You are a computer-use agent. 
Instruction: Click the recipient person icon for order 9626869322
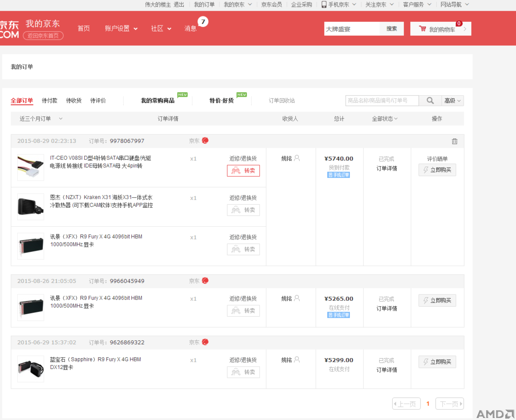[x=297, y=359]
